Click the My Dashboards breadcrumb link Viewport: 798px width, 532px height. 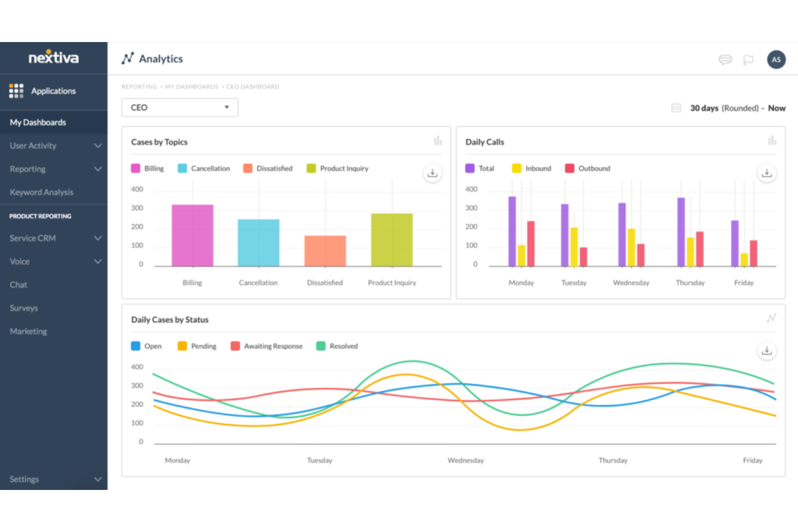pos(191,87)
